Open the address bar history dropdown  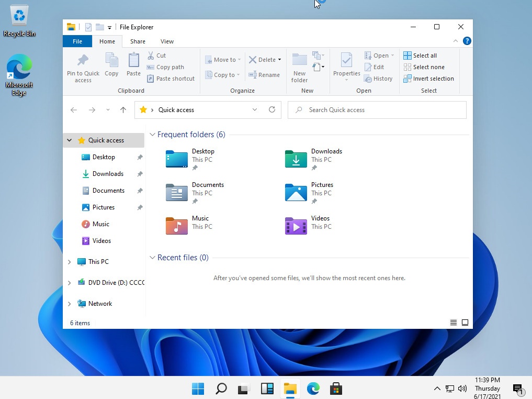click(x=254, y=109)
